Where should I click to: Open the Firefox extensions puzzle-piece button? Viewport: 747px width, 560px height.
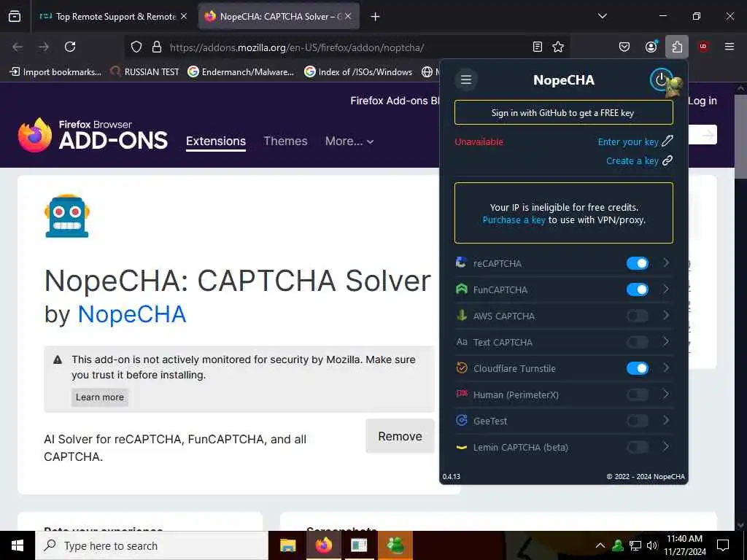click(x=677, y=47)
